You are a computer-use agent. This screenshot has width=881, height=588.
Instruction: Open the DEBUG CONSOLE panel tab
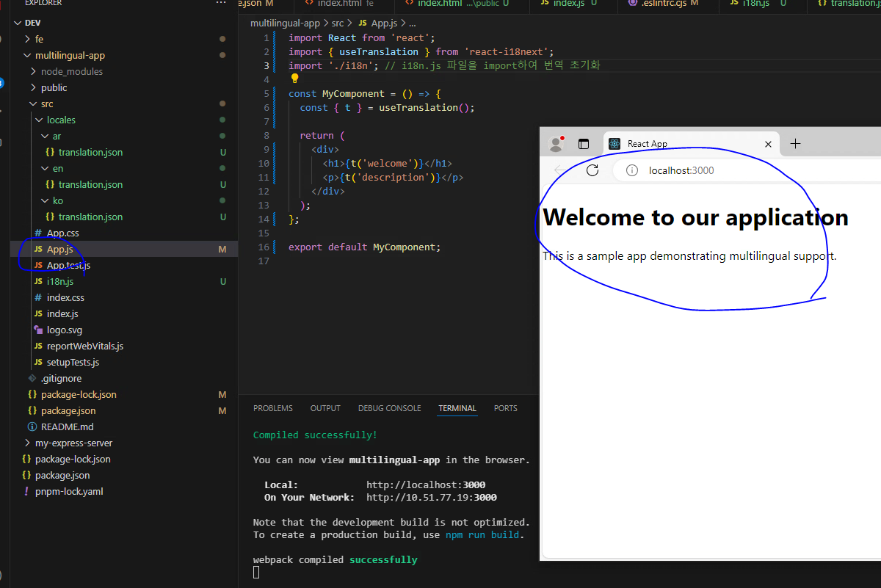tap(389, 408)
